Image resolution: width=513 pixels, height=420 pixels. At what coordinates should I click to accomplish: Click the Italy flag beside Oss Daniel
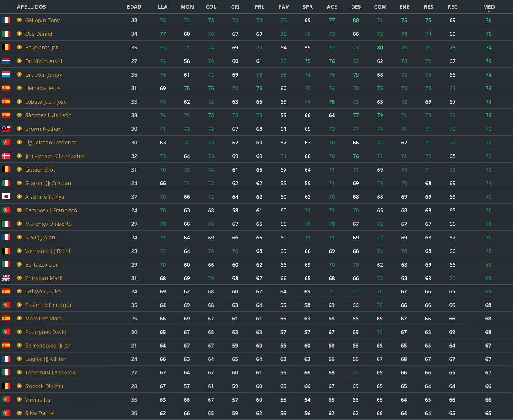(6, 34)
